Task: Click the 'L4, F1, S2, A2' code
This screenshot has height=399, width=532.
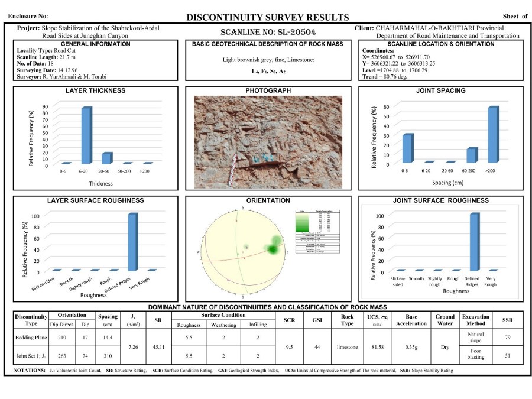Action: (268, 72)
